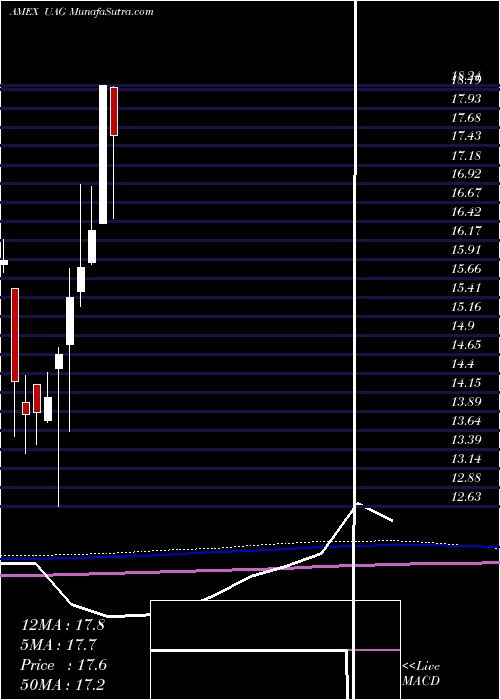The height and width of the screenshot is (700, 500).
Task: Select the 16.17 price label
Action: point(466,231)
